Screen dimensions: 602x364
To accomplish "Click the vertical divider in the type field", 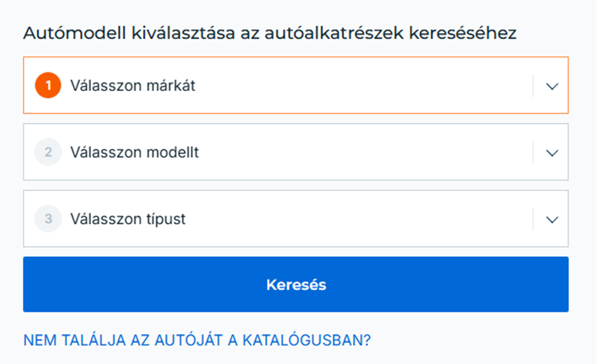I will tap(533, 219).
